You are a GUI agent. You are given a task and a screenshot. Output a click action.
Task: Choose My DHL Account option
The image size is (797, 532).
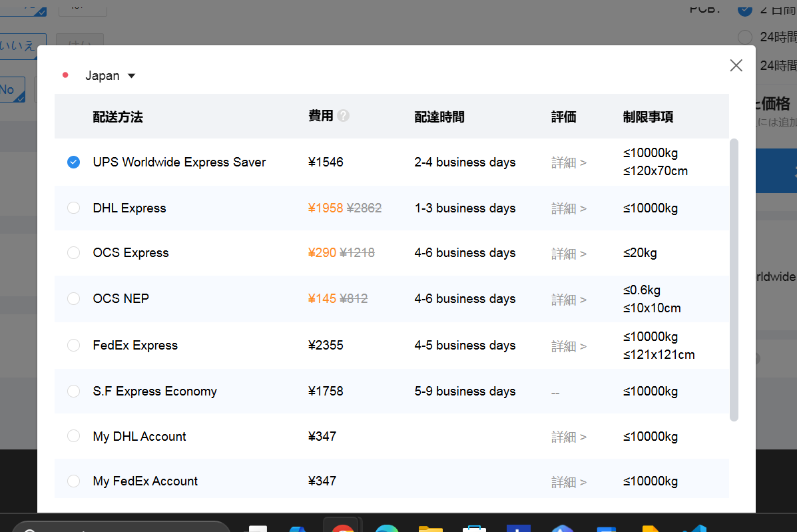(x=74, y=436)
